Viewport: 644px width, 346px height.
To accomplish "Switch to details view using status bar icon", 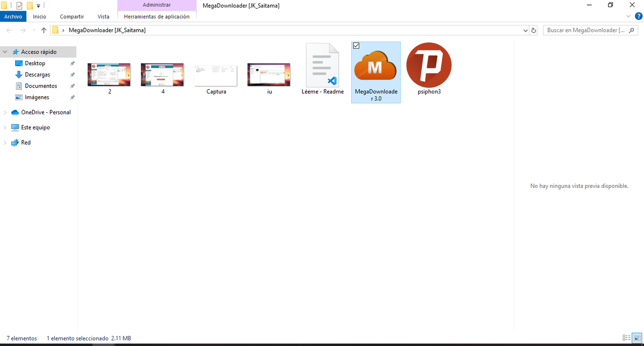I will click(x=626, y=338).
